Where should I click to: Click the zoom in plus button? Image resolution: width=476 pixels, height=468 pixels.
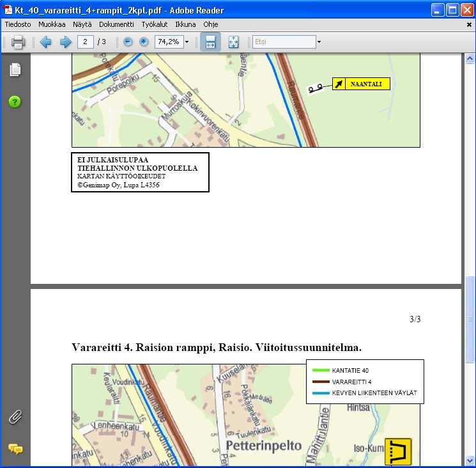[144, 42]
